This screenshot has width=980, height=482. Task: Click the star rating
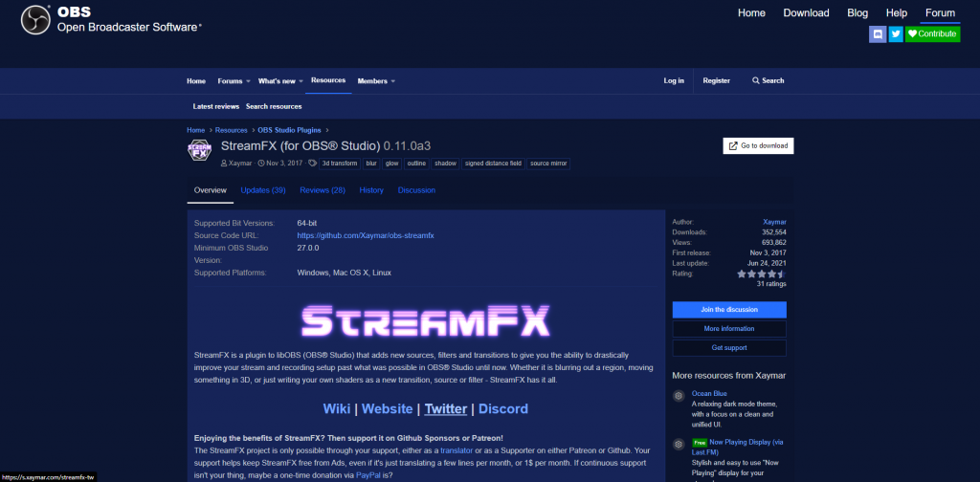[761, 274]
